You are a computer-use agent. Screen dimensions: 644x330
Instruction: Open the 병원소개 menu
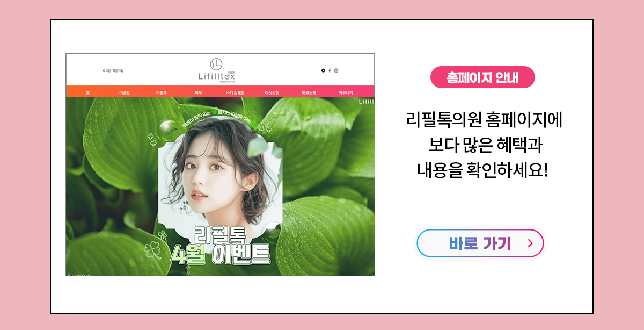309,93
